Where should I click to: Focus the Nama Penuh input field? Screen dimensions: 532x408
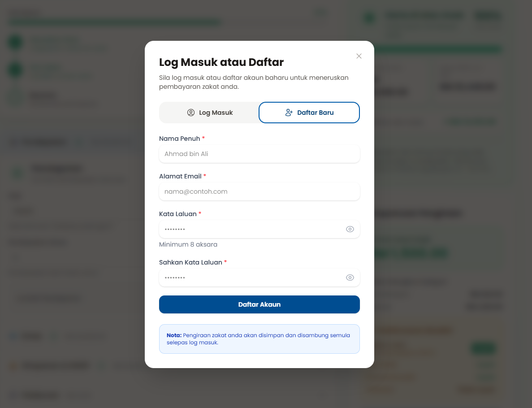(x=259, y=154)
